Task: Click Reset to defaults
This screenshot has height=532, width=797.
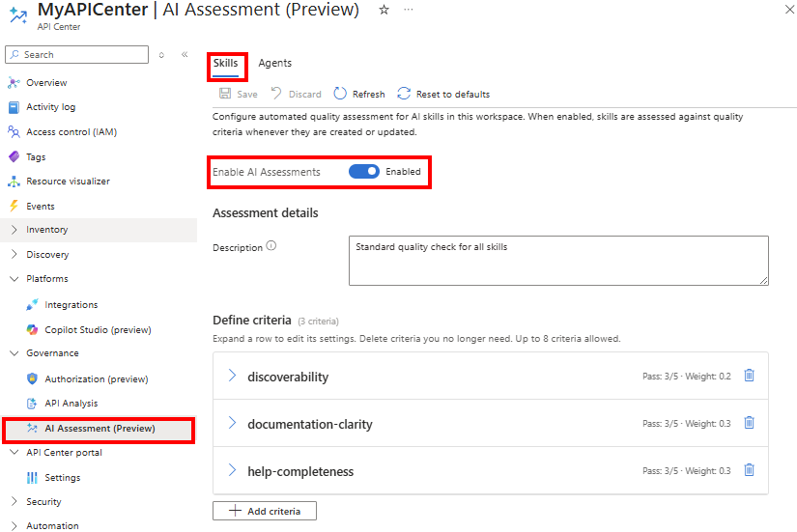Action: tap(443, 94)
